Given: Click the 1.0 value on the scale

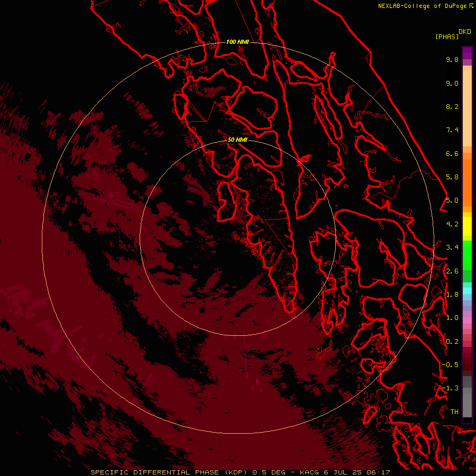Looking at the screenshot, I should pos(452,318).
